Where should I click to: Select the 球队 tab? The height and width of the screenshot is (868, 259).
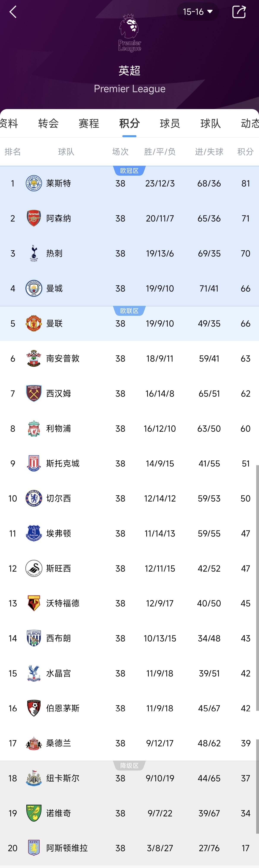211,123
